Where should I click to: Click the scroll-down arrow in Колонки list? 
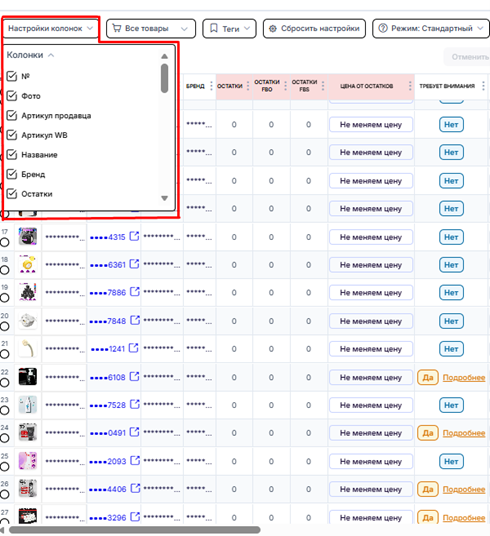(x=164, y=198)
